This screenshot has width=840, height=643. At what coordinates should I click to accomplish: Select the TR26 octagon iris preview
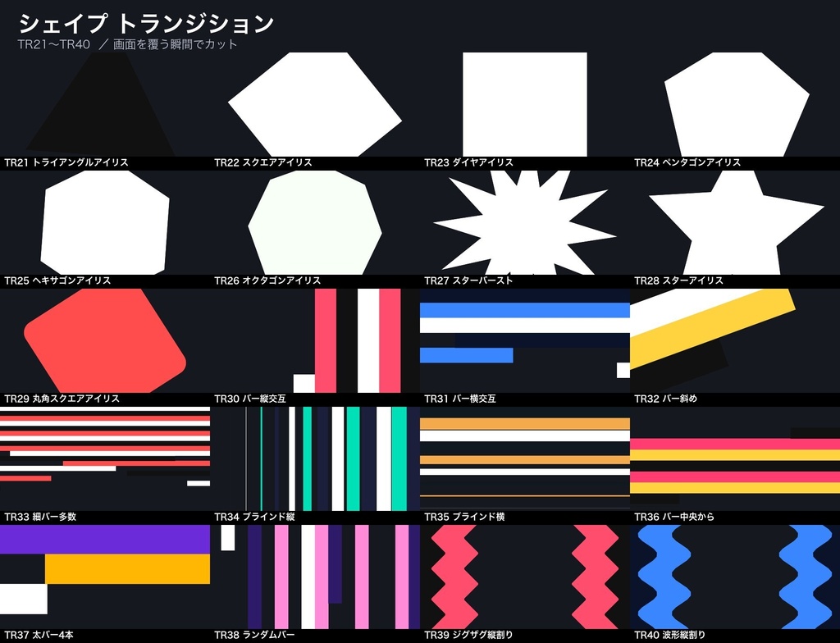315,222
